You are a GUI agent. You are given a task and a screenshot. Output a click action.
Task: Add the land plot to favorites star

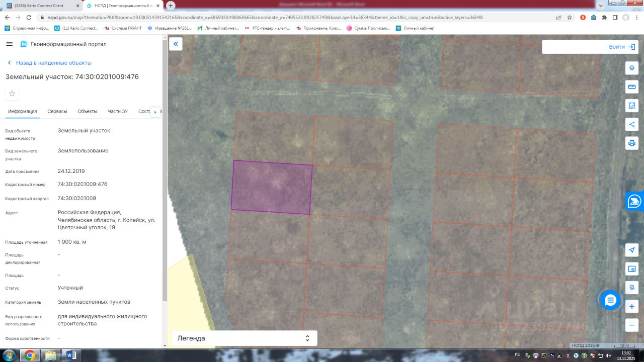pos(12,94)
